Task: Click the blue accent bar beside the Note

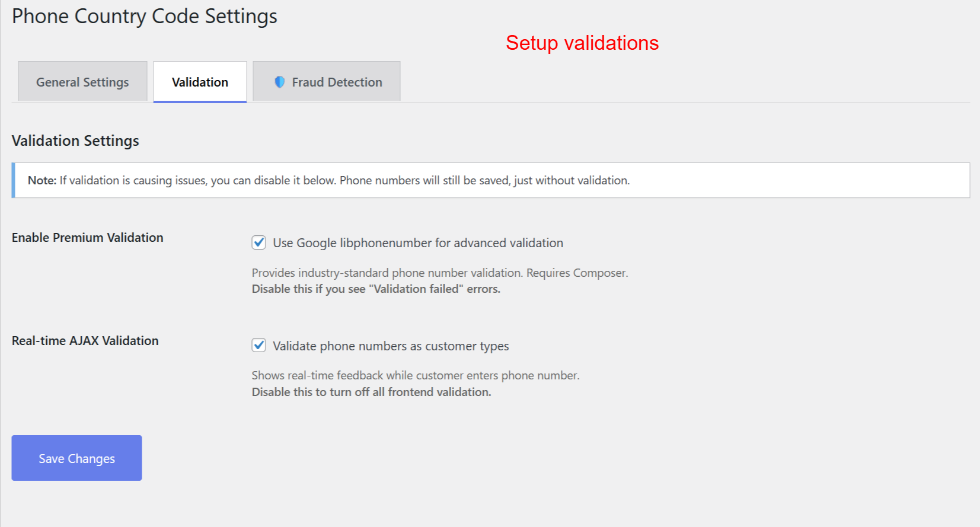Action: point(12,180)
